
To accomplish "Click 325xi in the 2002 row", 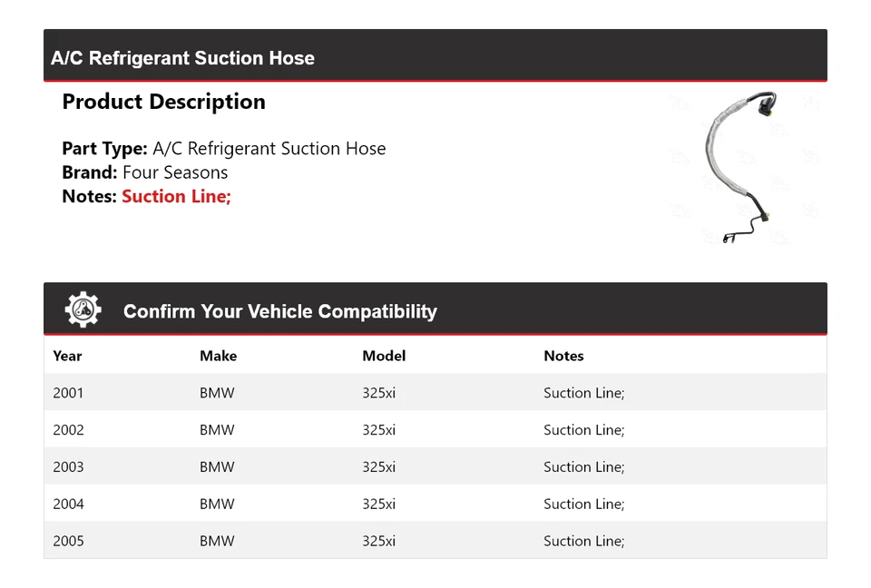I will tap(378, 430).
